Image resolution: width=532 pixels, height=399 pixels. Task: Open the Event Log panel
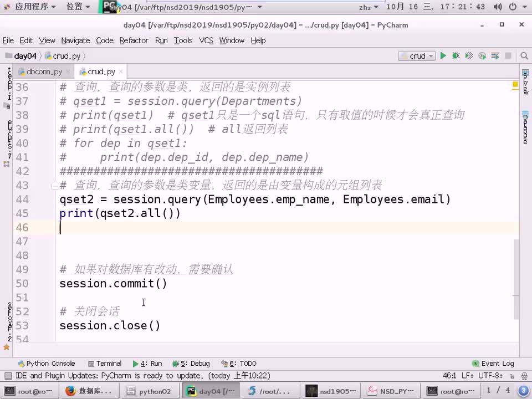coord(493,364)
